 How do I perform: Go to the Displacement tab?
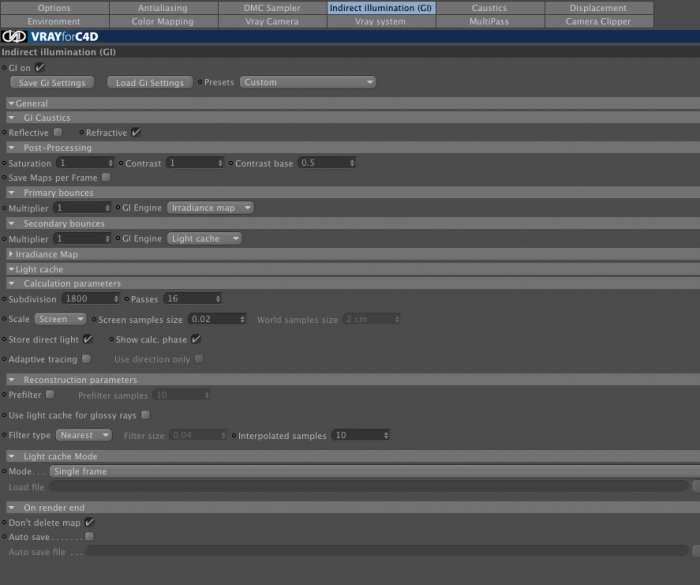pyautogui.click(x=599, y=8)
